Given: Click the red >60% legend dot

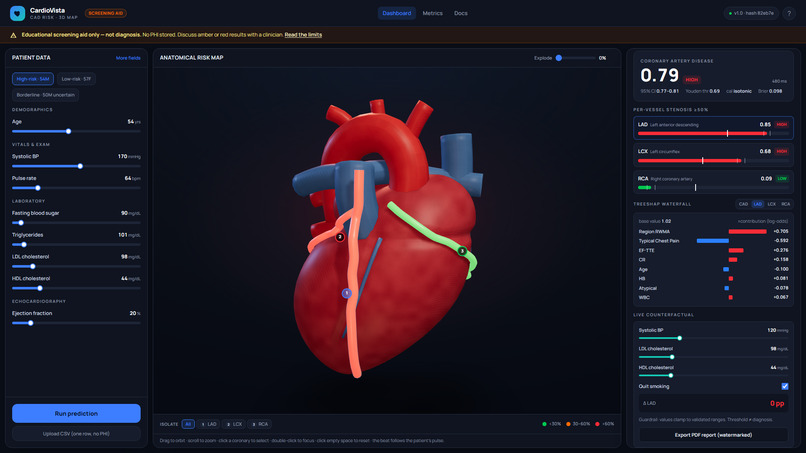Looking at the screenshot, I should (x=597, y=424).
